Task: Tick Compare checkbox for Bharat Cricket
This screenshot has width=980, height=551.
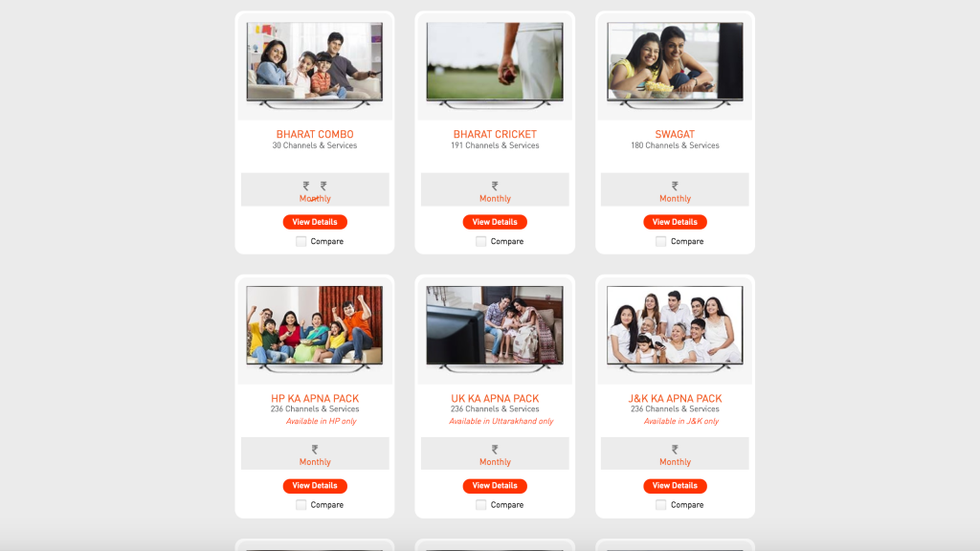Action: (x=480, y=241)
